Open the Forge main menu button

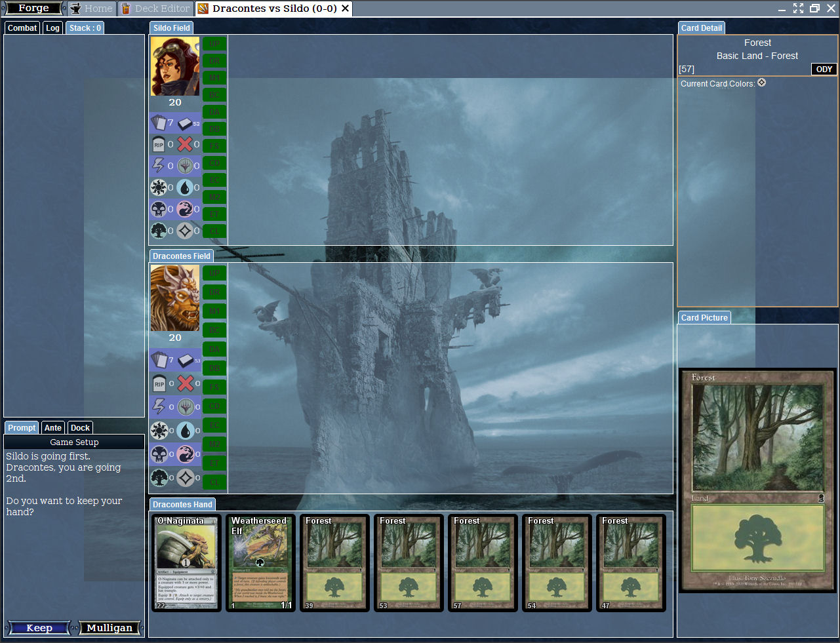tap(34, 8)
